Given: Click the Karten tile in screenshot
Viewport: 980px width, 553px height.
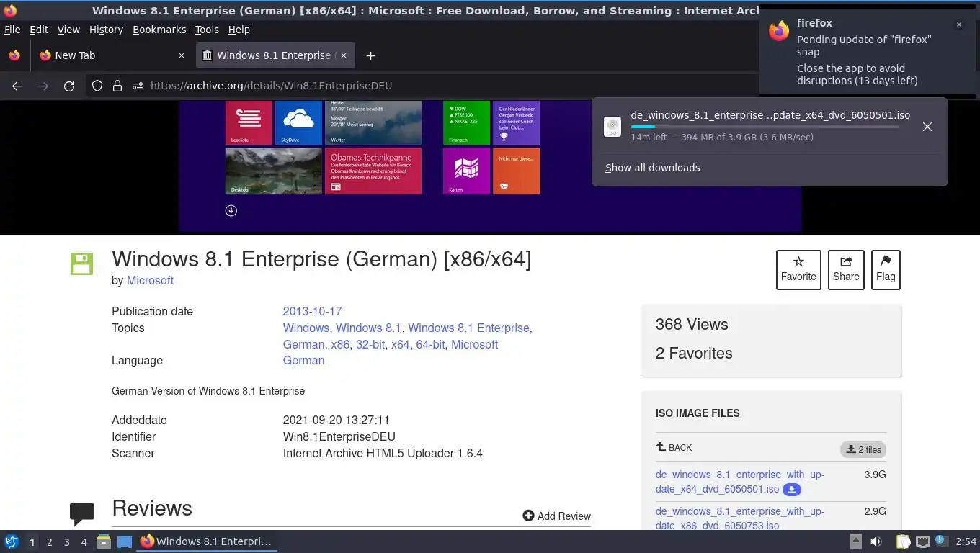Looking at the screenshot, I should [x=466, y=171].
